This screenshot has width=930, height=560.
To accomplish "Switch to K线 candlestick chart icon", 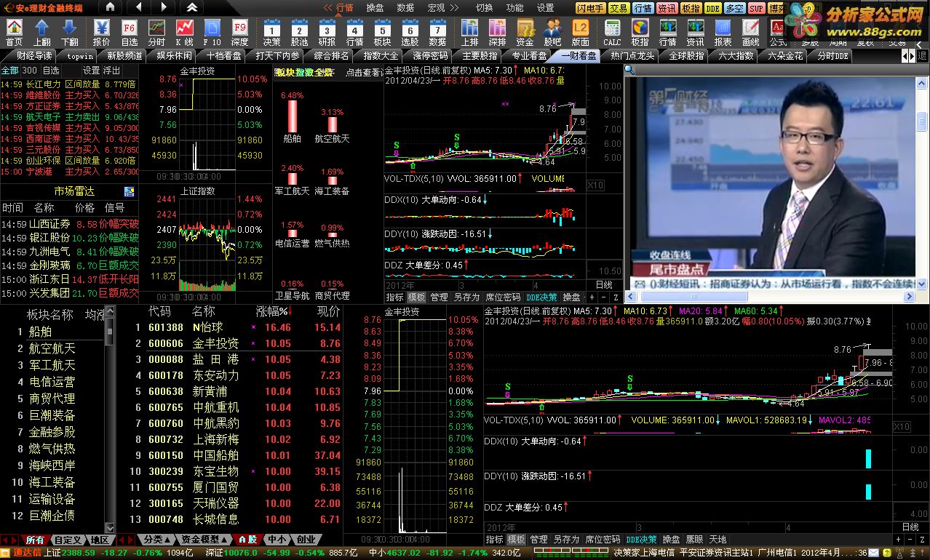I will [184, 33].
